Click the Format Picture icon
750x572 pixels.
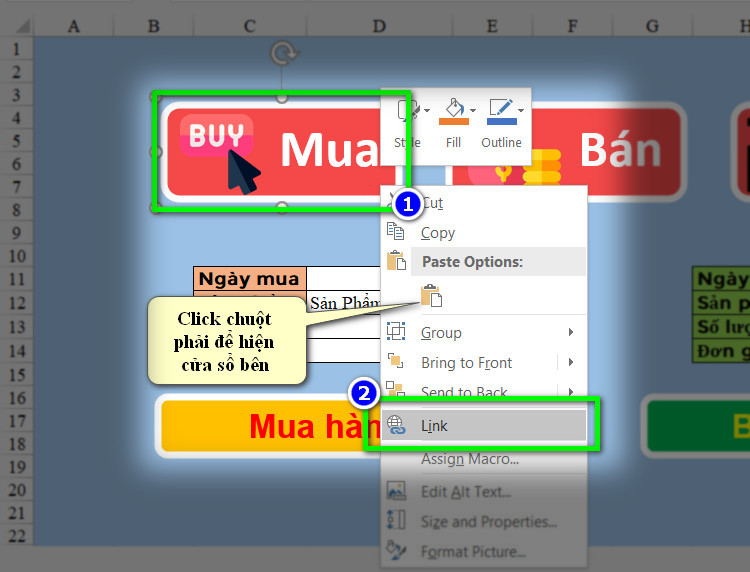tap(396, 550)
